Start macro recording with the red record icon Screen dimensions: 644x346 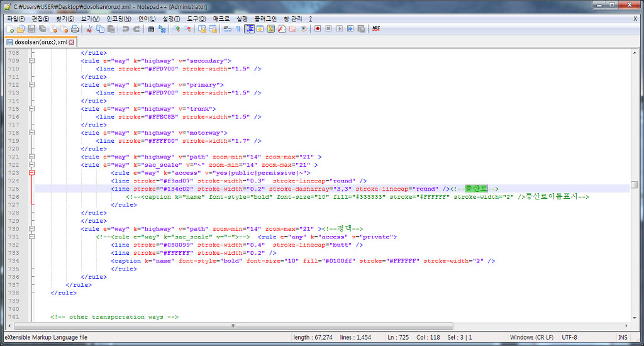tap(318, 29)
